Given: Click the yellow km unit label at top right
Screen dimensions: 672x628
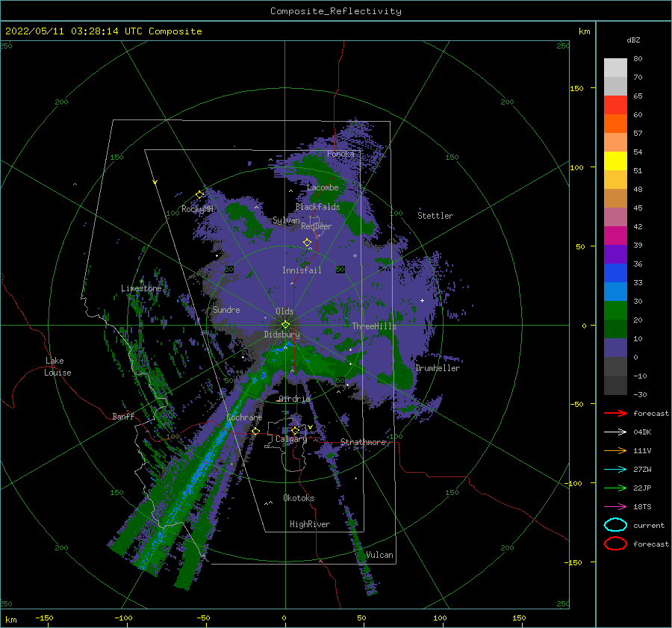Looking at the screenshot, I should tap(584, 31).
